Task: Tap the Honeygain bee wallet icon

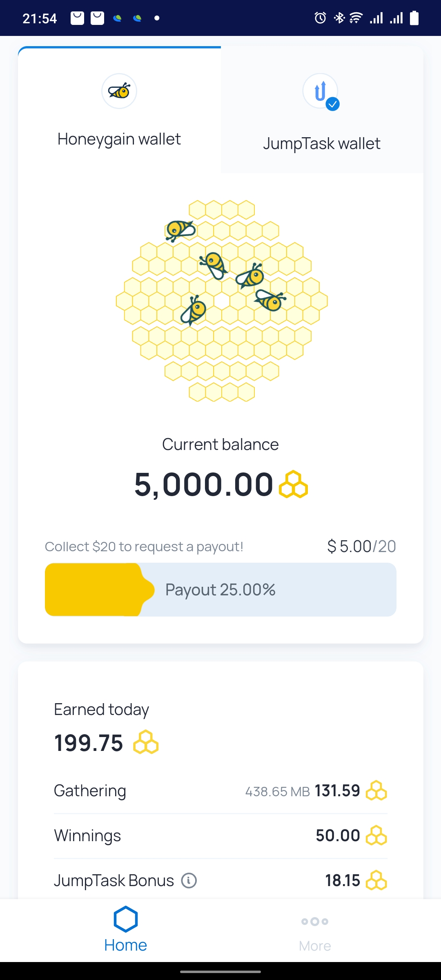Action: tap(119, 91)
